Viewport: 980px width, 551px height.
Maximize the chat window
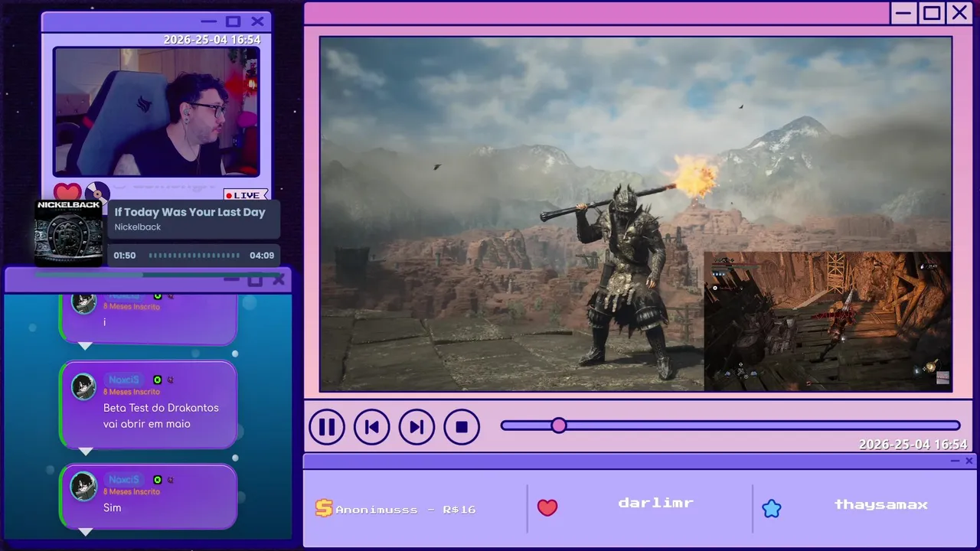click(x=255, y=279)
